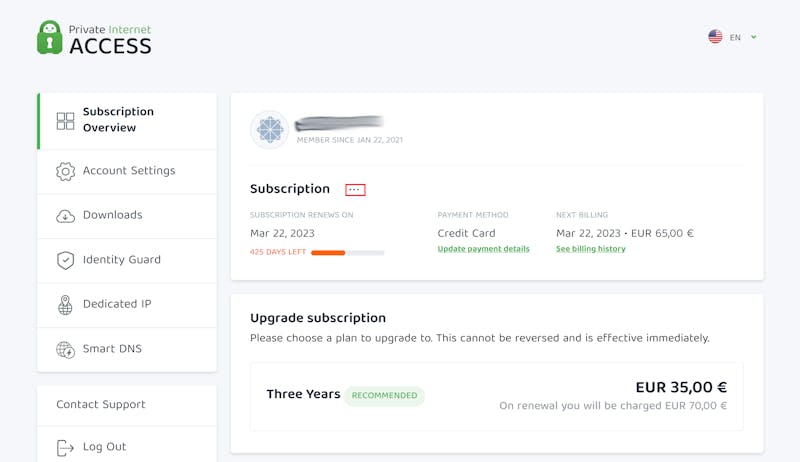The height and width of the screenshot is (462, 800).
Task: Open the Downloads section
Action: (127, 216)
